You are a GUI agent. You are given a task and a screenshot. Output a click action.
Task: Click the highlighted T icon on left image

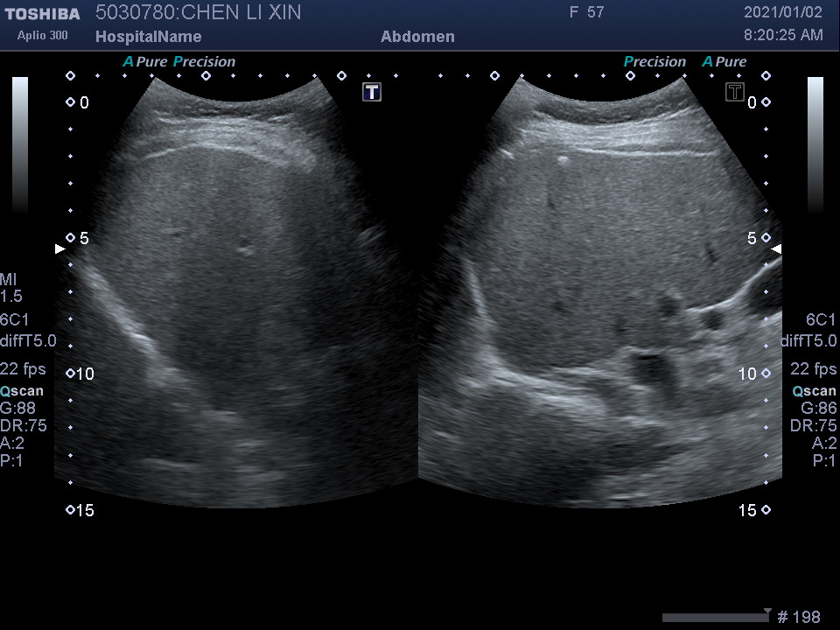[372, 92]
